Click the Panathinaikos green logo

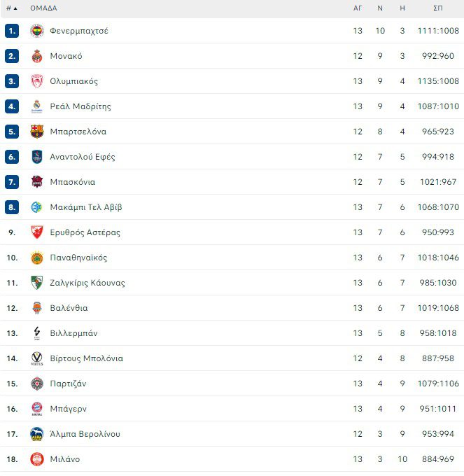pos(37,258)
